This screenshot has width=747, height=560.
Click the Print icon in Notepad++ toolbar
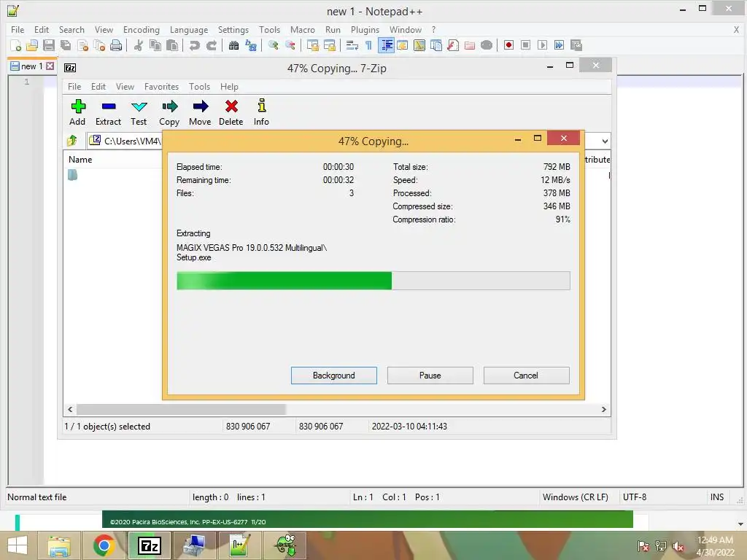point(116,45)
